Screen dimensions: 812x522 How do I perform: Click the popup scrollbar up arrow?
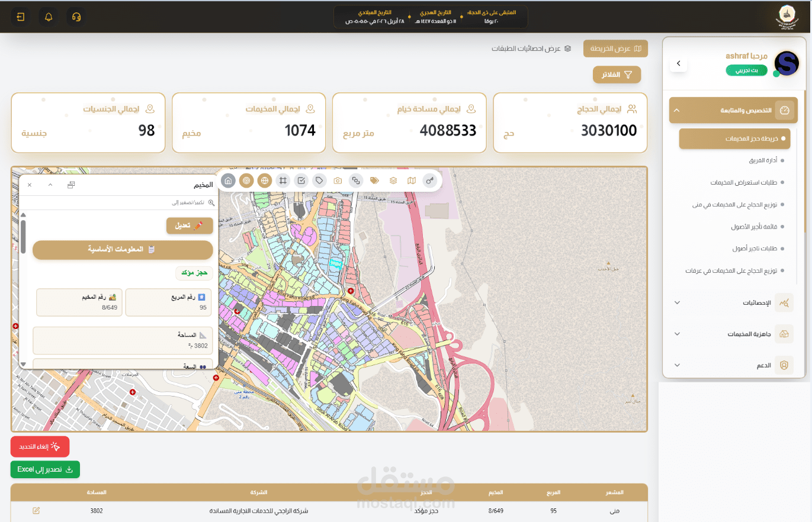pos(23,216)
